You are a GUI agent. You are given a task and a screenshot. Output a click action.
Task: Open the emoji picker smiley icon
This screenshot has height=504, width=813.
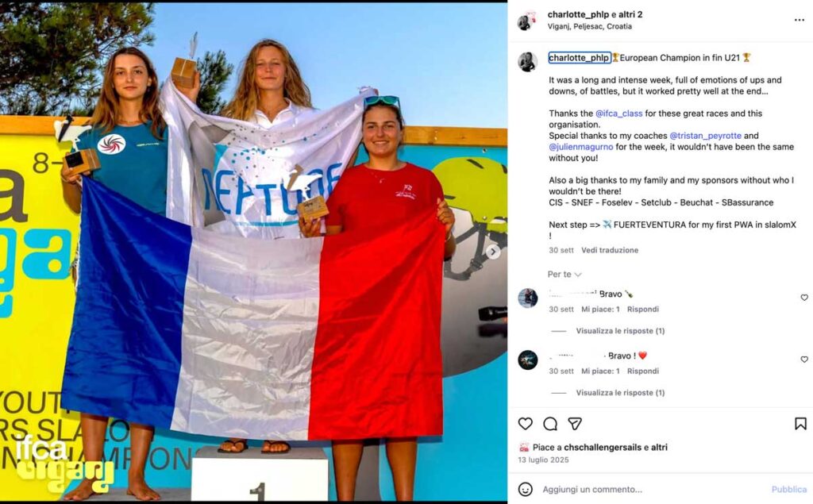(x=526, y=489)
